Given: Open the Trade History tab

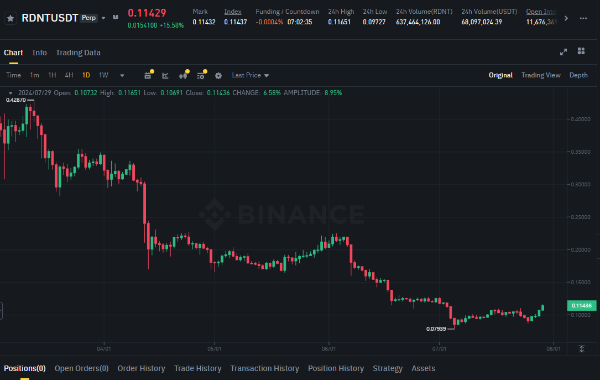Looking at the screenshot, I should tap(198, 368).
